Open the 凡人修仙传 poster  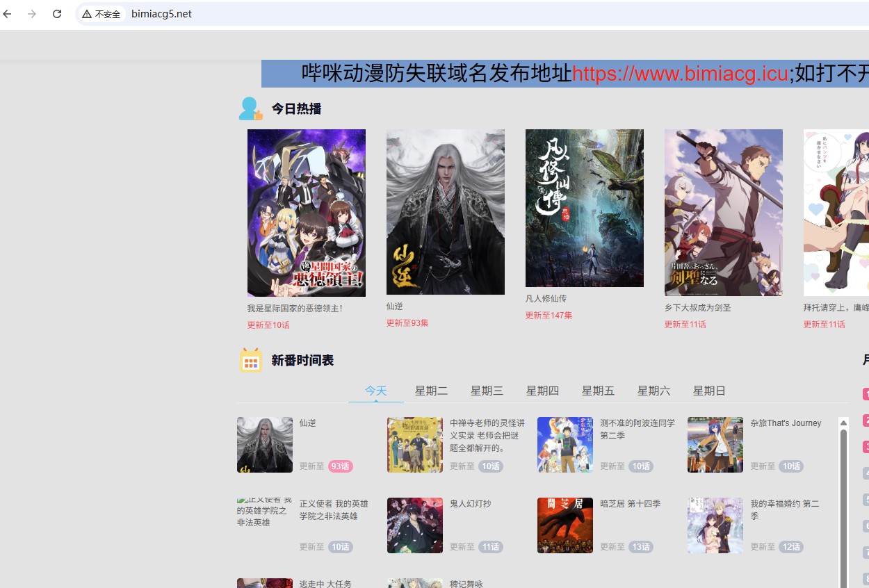click(x=585, y=208)
